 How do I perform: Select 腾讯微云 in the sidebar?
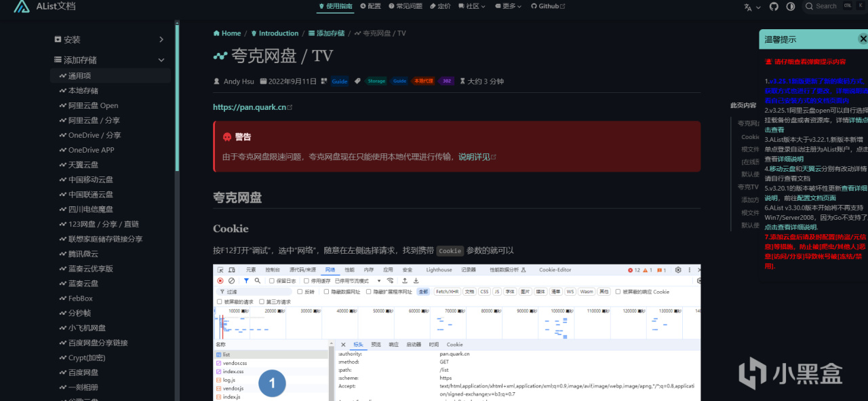point(110,254)
